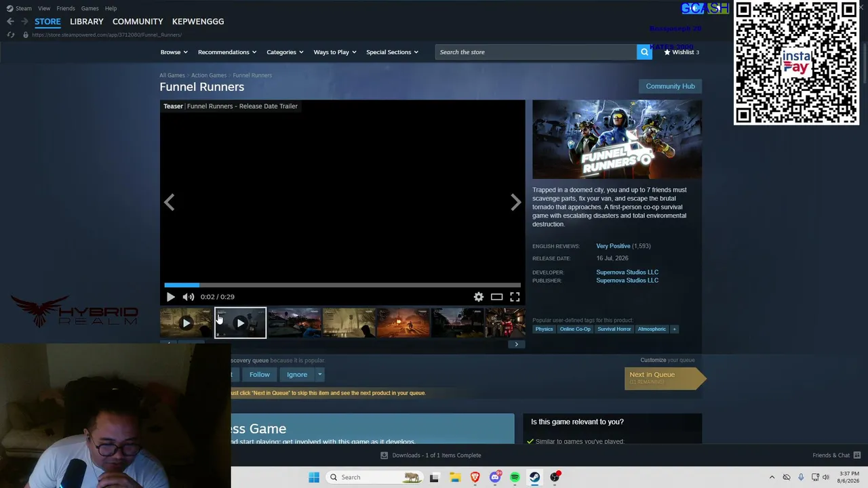The height and width of the screenshot is (488, 868).
Task: Click the microphone tray icon
Action: [x=801, y=477]
